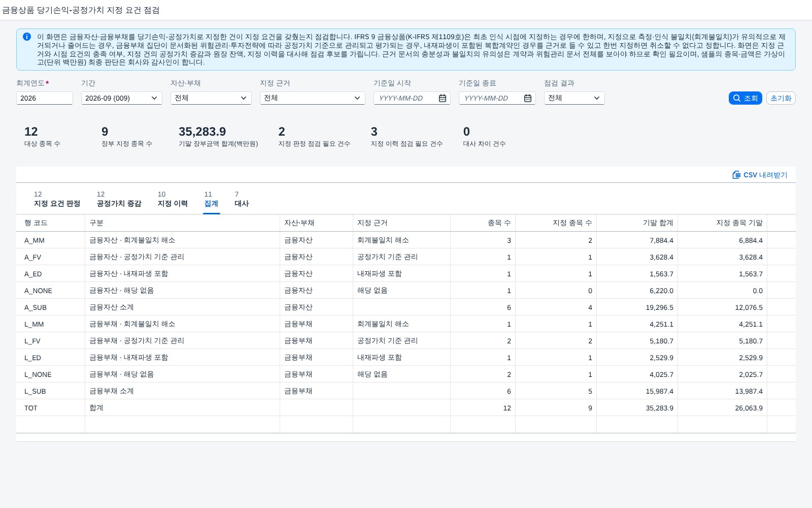Click the CSV download icon
The width and height of the screenshot is (812, 508).
click(x=736, y=175)
